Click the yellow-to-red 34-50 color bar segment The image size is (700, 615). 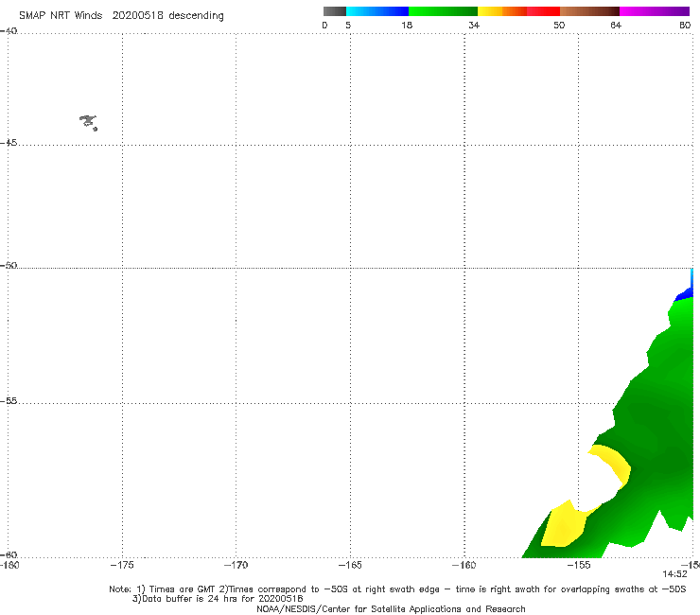tap(518, 11)
